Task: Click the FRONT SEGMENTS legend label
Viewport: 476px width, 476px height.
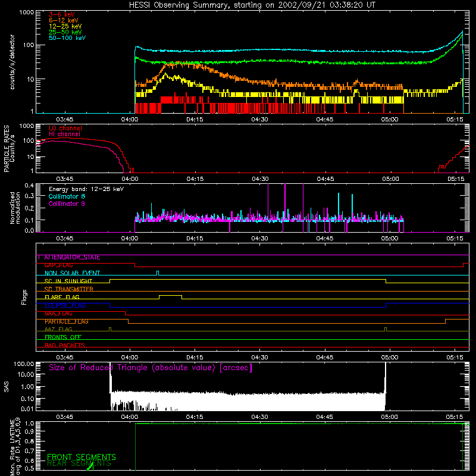Action: [82, 457]
